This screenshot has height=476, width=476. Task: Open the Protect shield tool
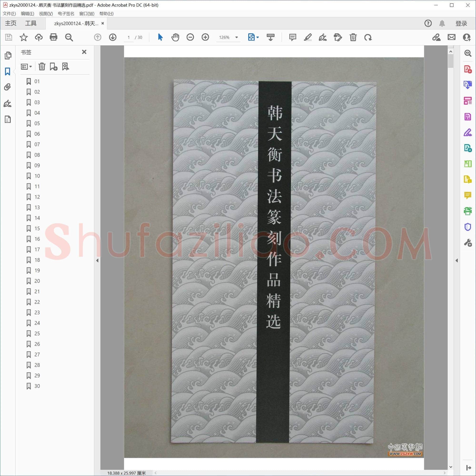pos(468,227)
